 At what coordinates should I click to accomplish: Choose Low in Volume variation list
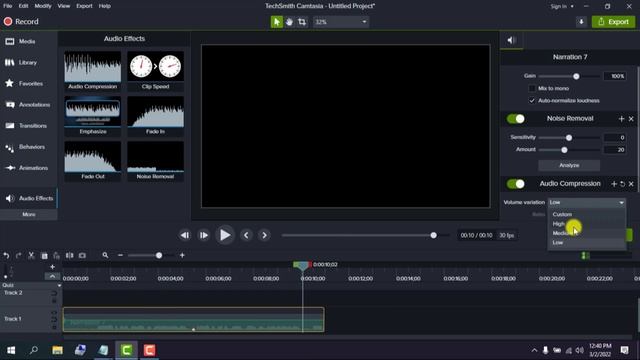pos(587,242)
